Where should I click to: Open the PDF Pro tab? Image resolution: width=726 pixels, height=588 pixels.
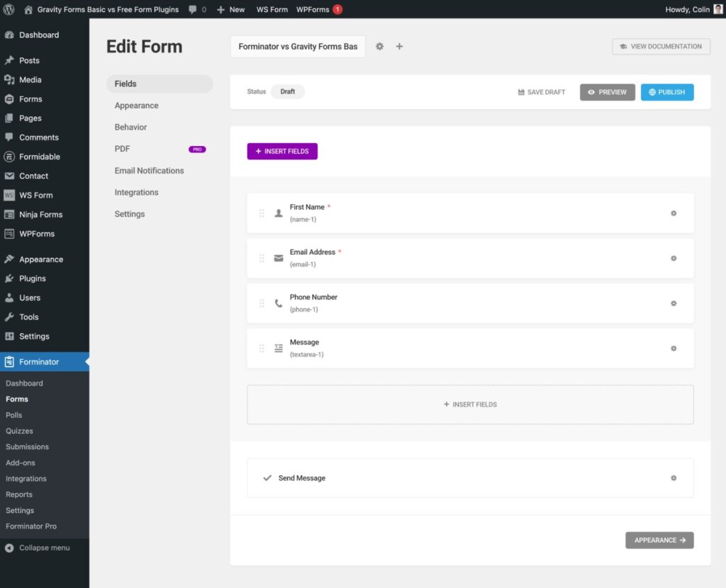(x=122, y=149)
